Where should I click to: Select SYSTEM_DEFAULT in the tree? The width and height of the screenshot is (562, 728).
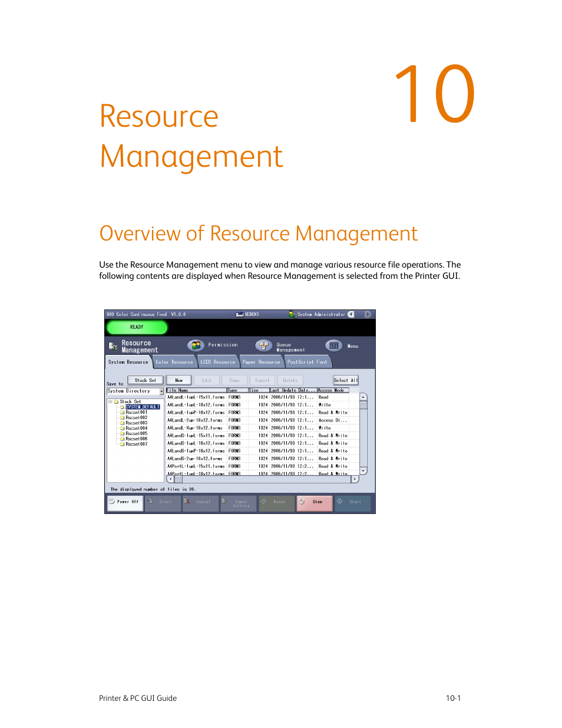[143, 407]
